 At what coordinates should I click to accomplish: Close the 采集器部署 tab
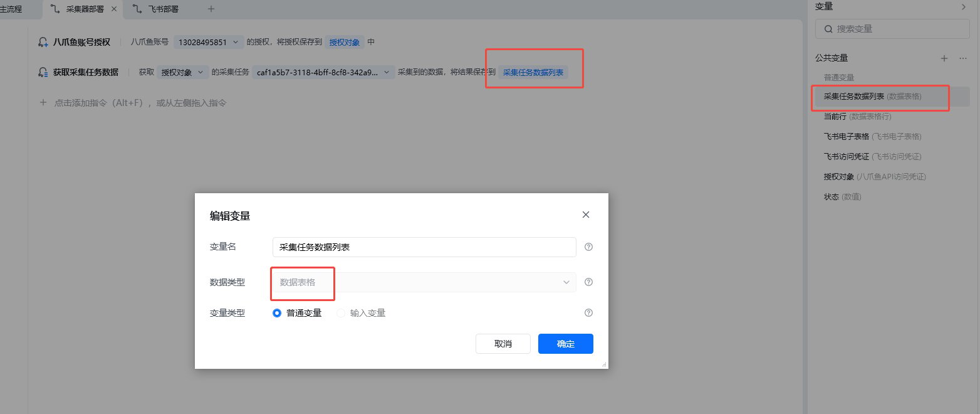tap(113, 9)
